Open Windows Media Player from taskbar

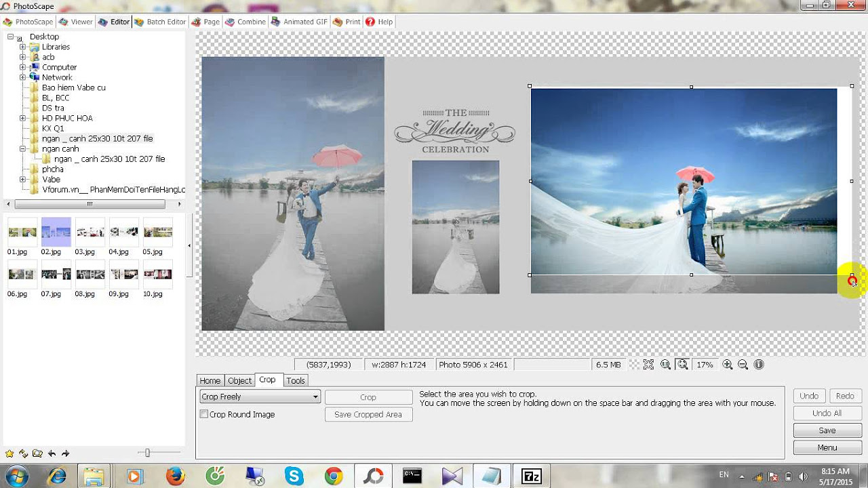(x=134, y=476)
